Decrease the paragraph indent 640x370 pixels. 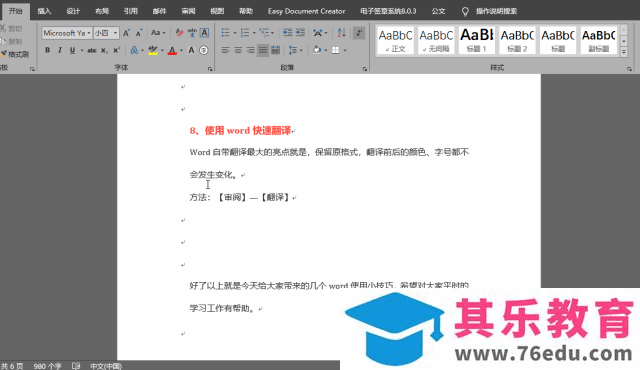(x=288, y=33)
